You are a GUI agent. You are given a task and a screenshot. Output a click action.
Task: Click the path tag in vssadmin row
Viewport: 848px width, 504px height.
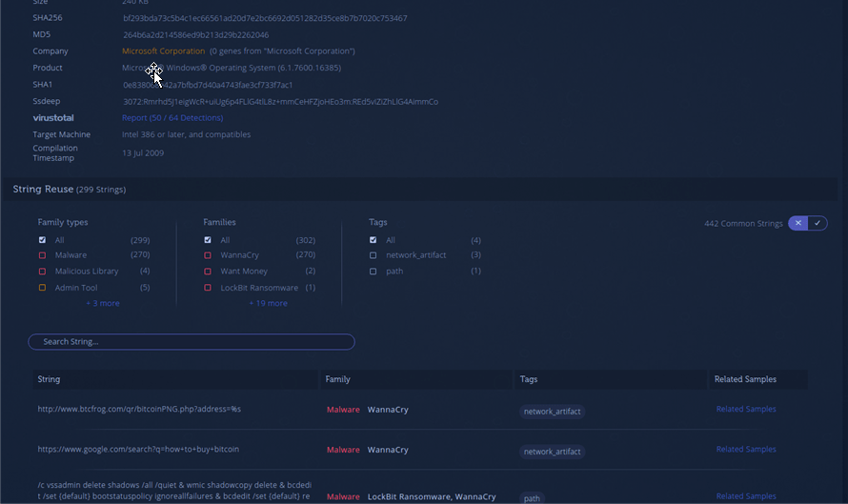point(532,498)
